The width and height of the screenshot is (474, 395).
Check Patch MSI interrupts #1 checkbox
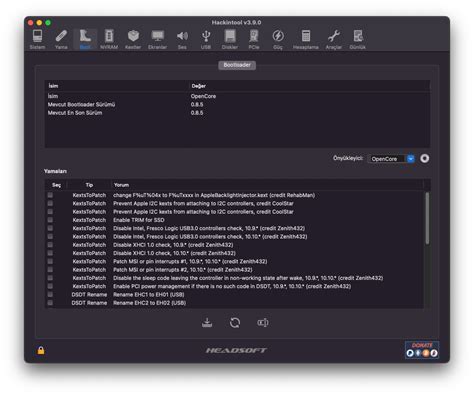[x=50, y=261]
